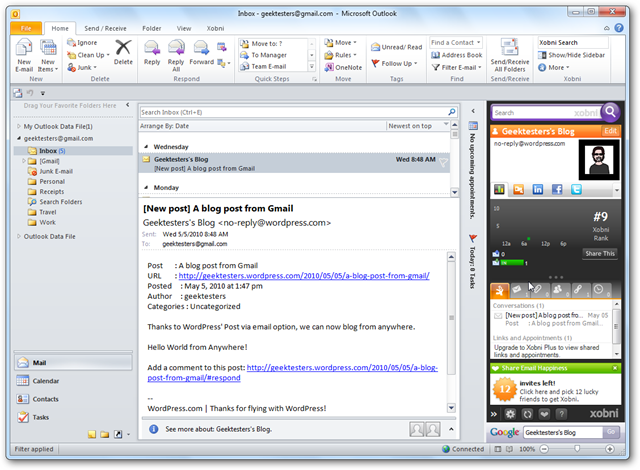Open the Filter E-mail dropdown
The image size is (640, 470).
[457, 67]
